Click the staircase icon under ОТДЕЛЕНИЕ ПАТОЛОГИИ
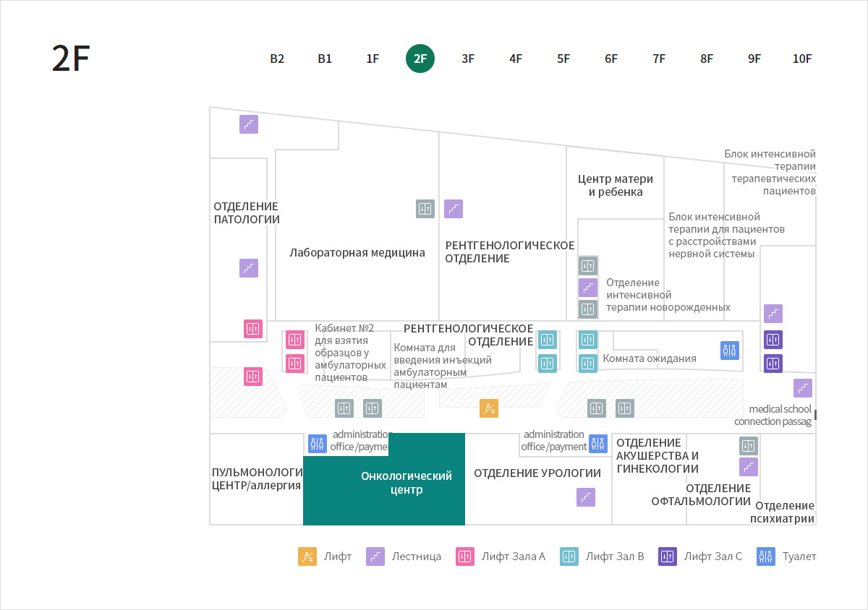This screenshot has width=868, height=610. coord(249,268)
